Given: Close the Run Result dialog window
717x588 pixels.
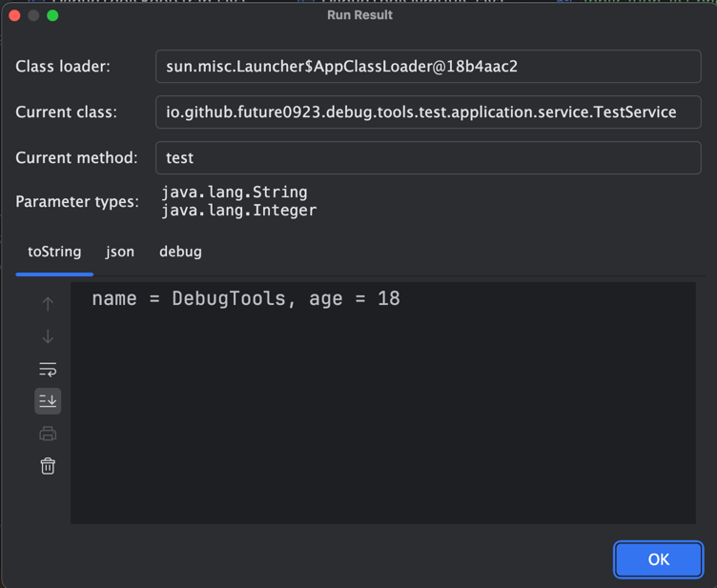Looking at the screenshot, I should click(14, 15).
